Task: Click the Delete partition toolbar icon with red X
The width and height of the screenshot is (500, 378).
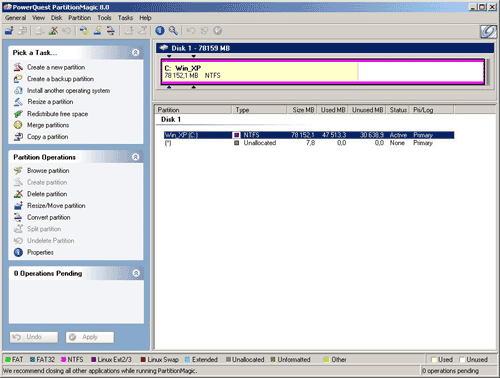Action: click(x=53, y=31)
